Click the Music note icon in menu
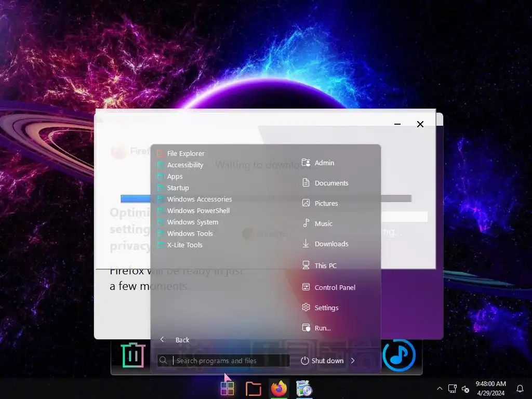This screenshot has height=399, width=532. pos(306,223)
